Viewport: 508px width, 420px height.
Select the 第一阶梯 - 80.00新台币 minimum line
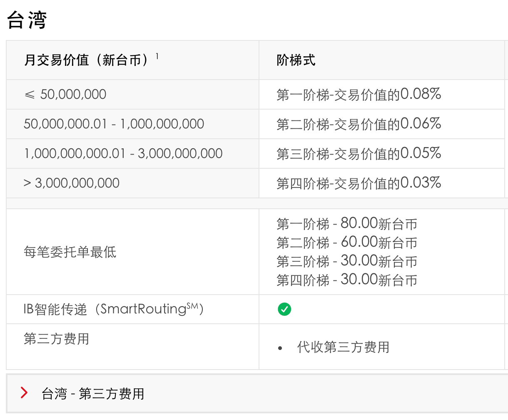click(x=346, y=224)
